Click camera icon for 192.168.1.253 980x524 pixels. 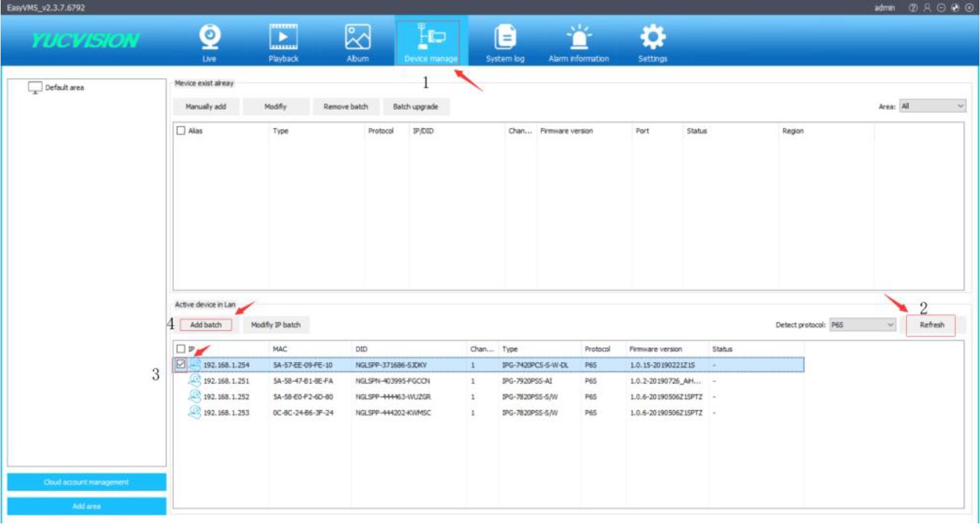195,412
